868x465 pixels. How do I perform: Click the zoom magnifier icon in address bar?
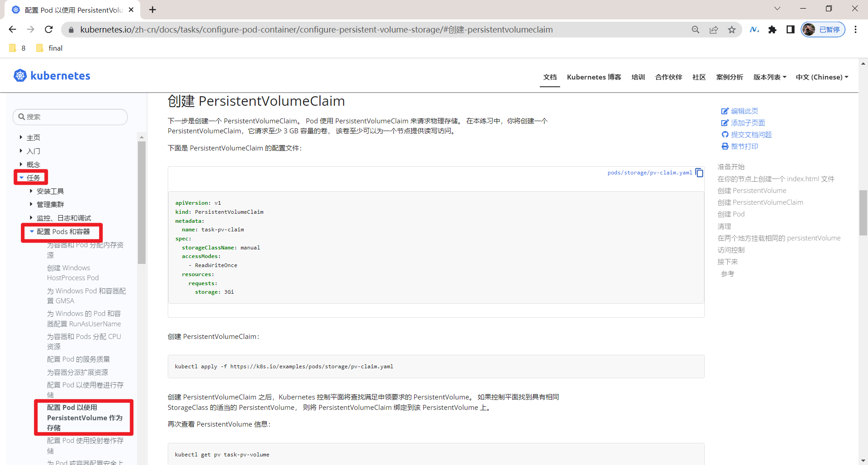(x=695, y=30)
